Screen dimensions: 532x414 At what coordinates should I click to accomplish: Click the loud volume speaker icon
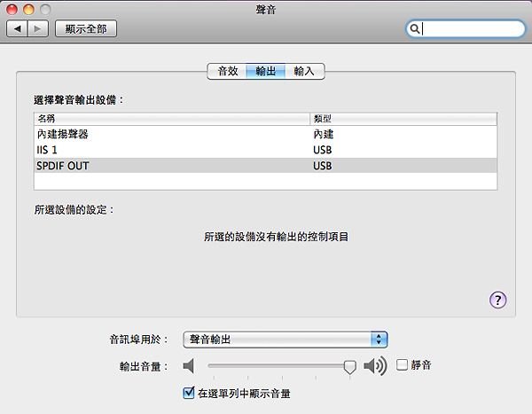(375, 366)
